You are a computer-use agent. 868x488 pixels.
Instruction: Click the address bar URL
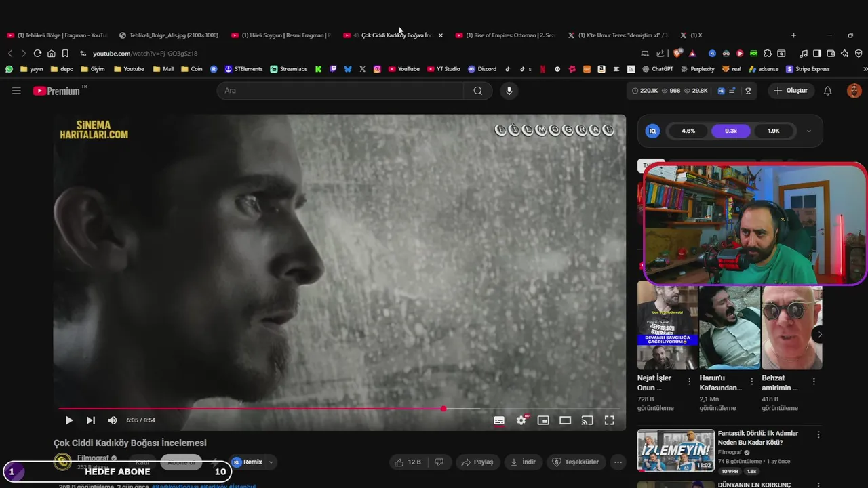145,53
